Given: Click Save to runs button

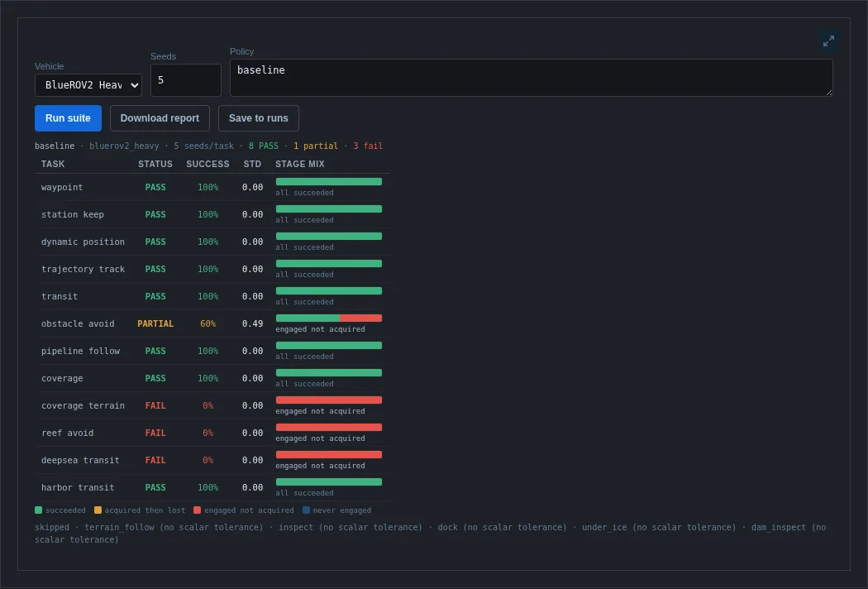Looking at the screenshot, I should [259, 118].
